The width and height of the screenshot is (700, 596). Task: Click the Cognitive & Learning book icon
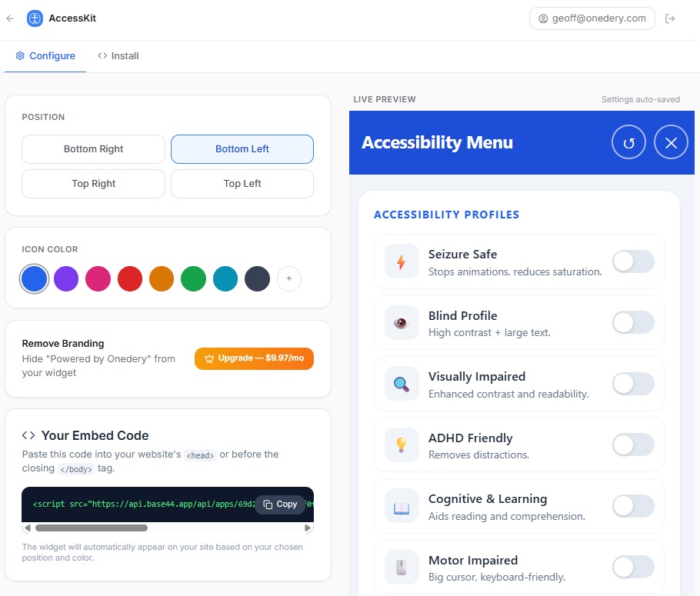pyautogui.click(x=402, y=506)
